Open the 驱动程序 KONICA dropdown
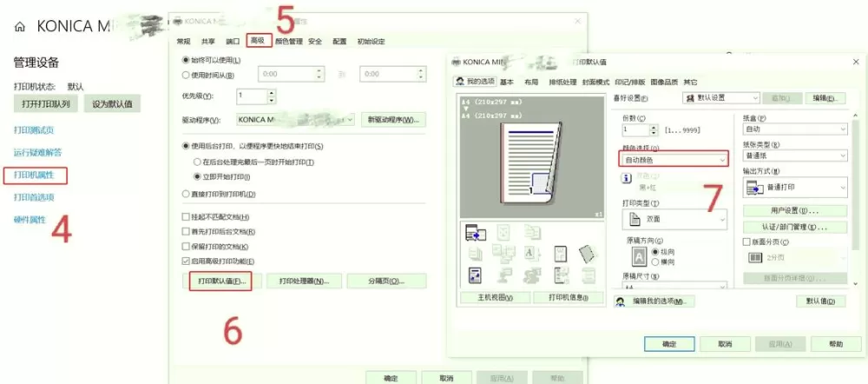The image size is (868, 384). tap(296, 120)
